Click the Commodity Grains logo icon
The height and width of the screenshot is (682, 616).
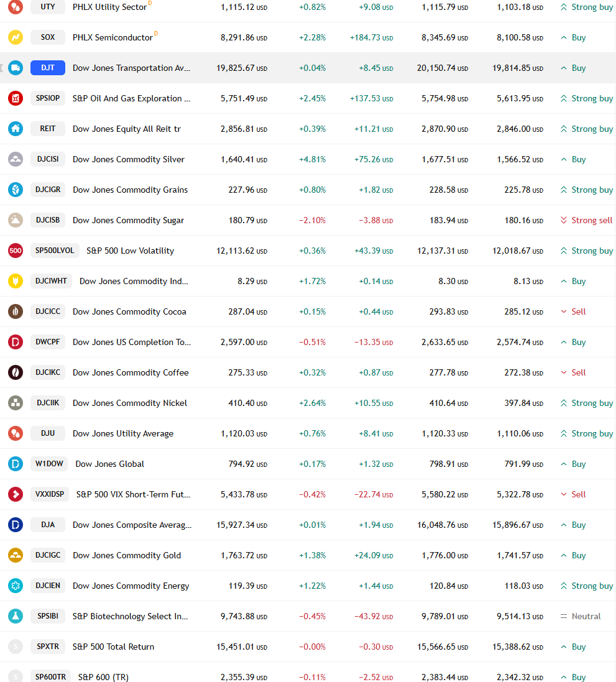pos(15,190)
